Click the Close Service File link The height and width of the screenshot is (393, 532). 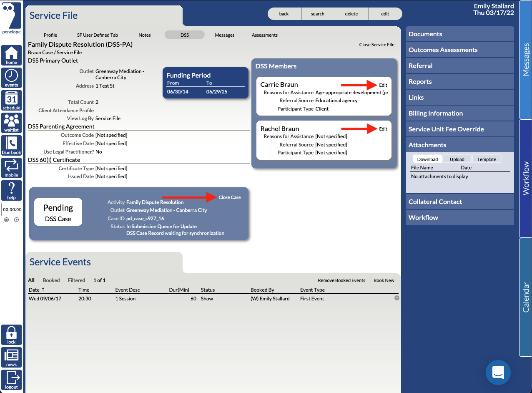pyautogui.click(x=377, y=45)
